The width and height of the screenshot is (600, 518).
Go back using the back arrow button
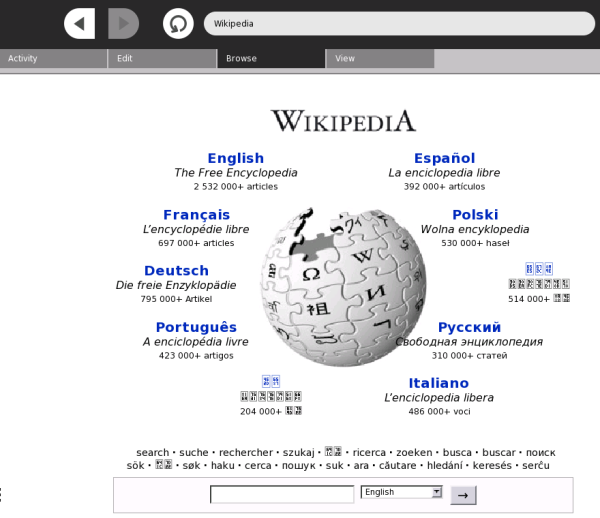pyautogui.click(x=79, y=23)
